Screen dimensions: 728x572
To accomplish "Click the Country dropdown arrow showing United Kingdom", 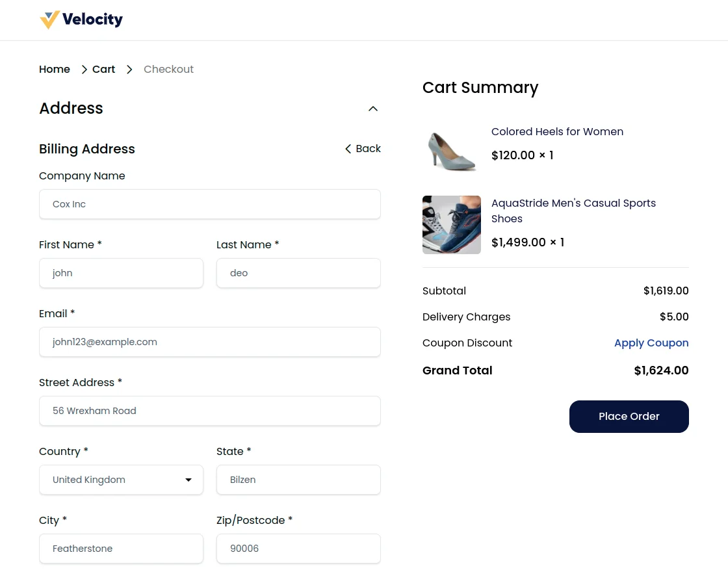I will 188,480.
